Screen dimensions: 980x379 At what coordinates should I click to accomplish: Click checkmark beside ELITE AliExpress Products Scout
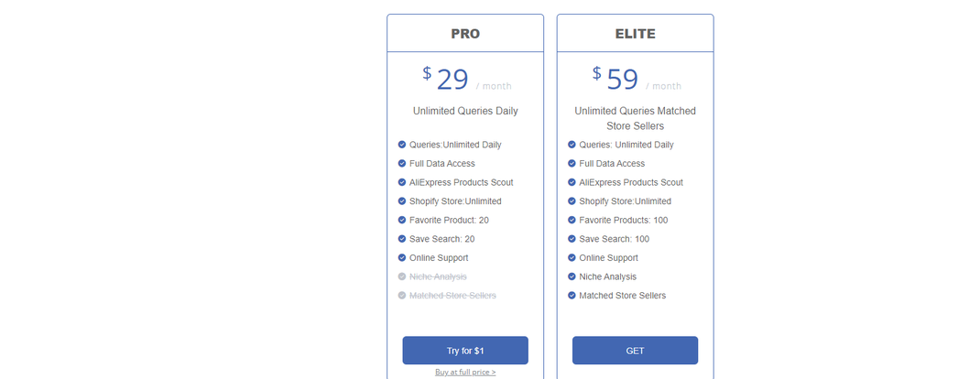coord(572,182)
